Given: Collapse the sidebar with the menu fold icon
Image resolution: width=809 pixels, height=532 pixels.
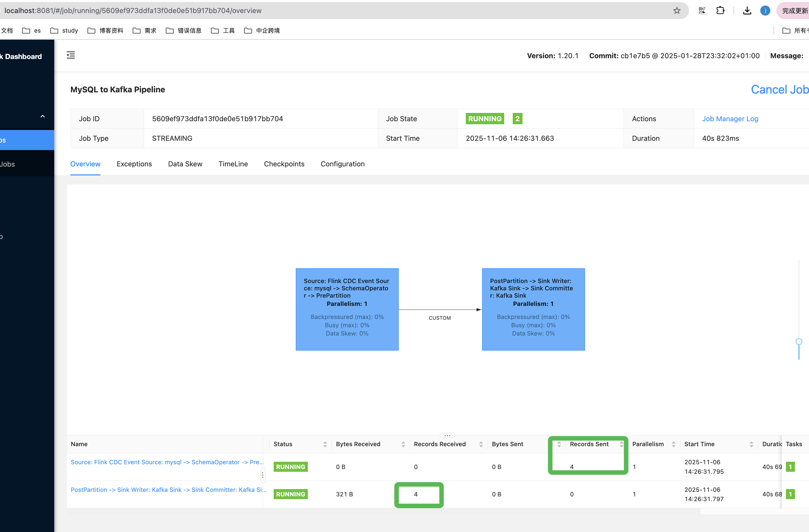Looking at the screenshot, I should [71, 55].
